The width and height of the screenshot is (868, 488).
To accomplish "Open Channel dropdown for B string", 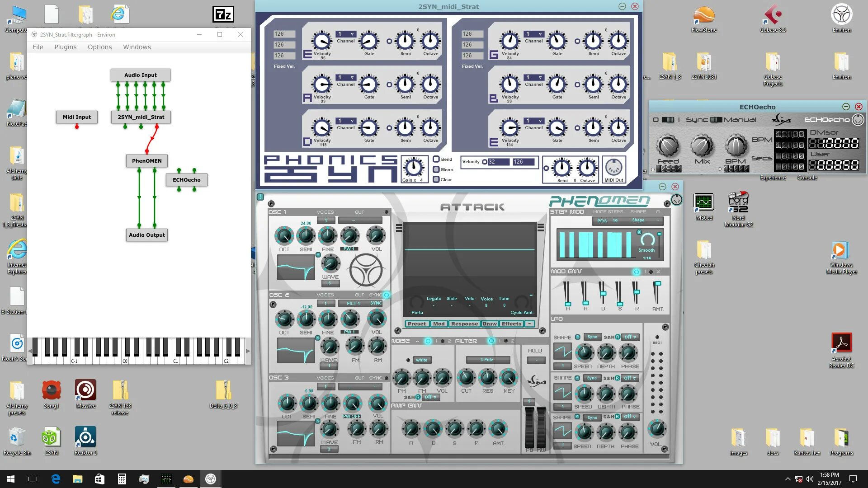I will 534,77.
